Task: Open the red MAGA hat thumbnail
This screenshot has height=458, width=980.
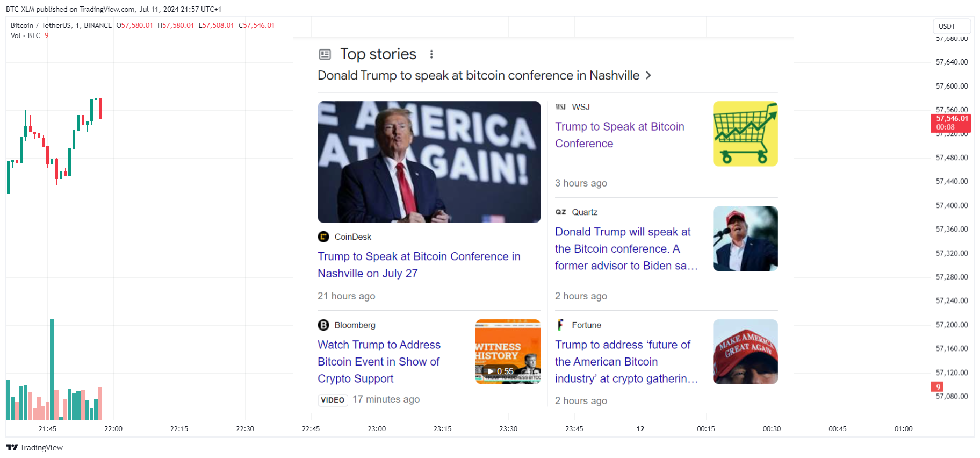Action: point(745,352)
